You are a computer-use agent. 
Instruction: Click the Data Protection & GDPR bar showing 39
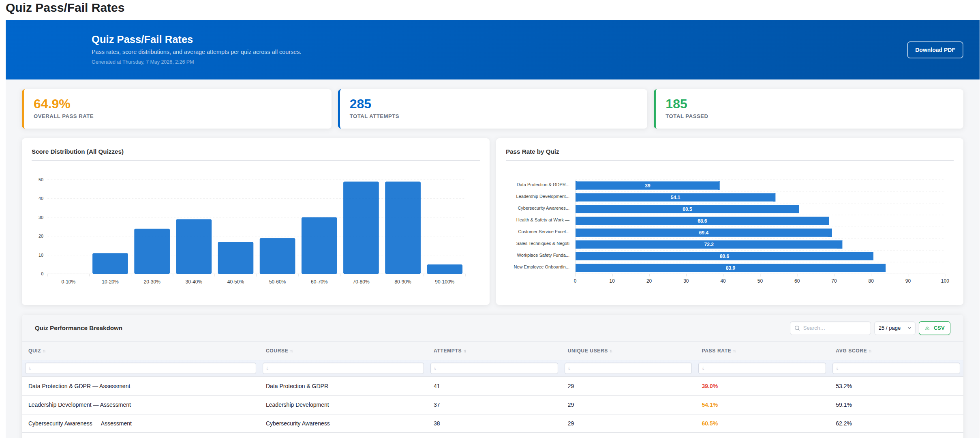coord(647,186)
